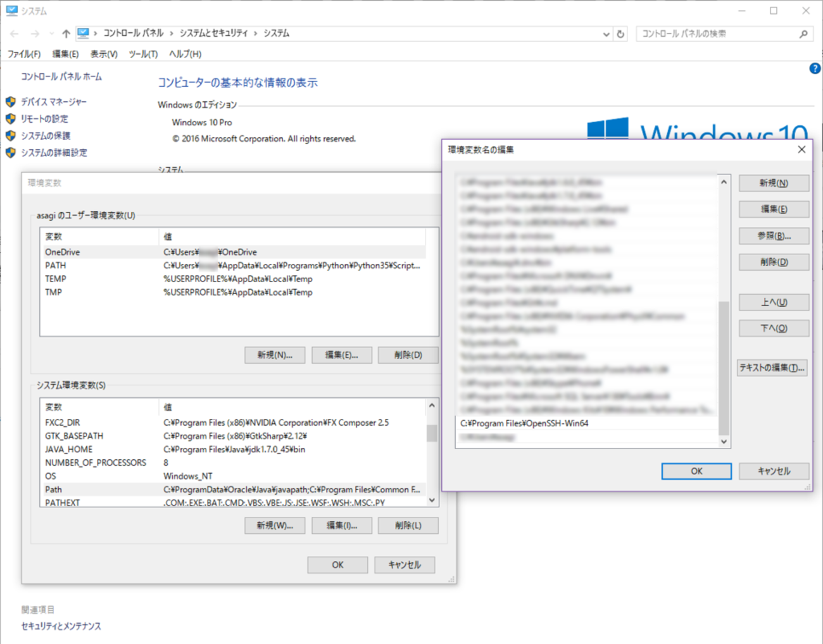Image resolution: width=823 pixels, height=644 pixels.
Task: Close the 環境変数名の編集 dialog with X
Action: [x=801, y=149]
